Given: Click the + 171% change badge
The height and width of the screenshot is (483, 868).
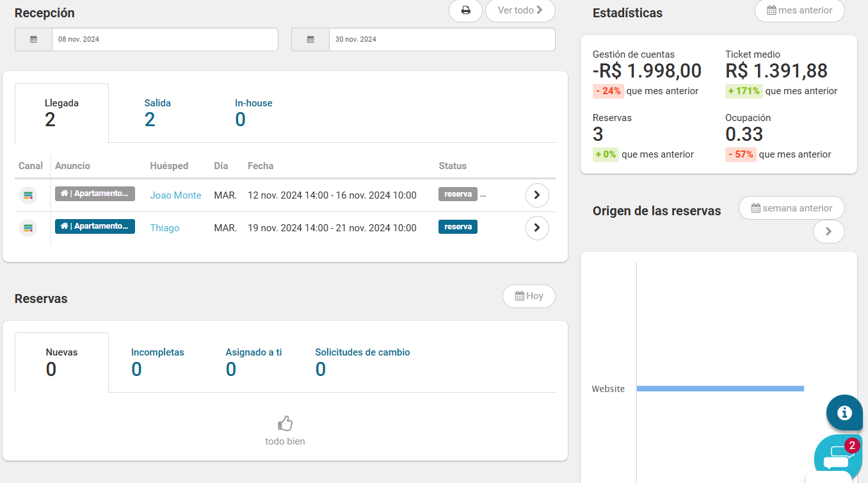Looking at the screenshot, I should point(744,91).
